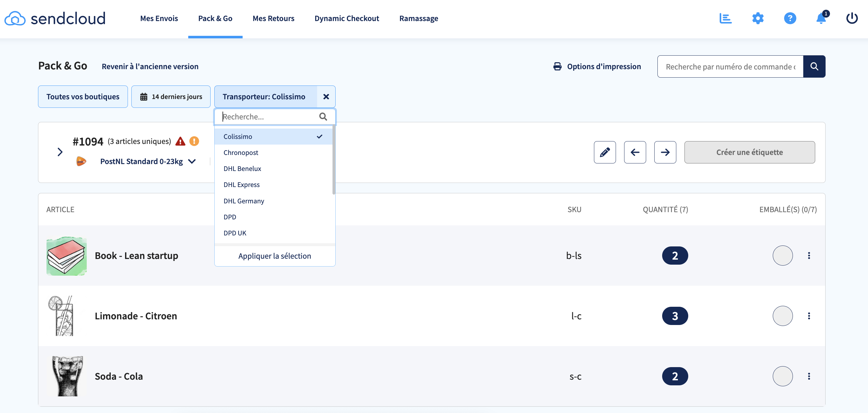Click the Book - Lean startup thumbnail
Image resolution: width=868 pixels, height=413 pixels.
(66, 256)
